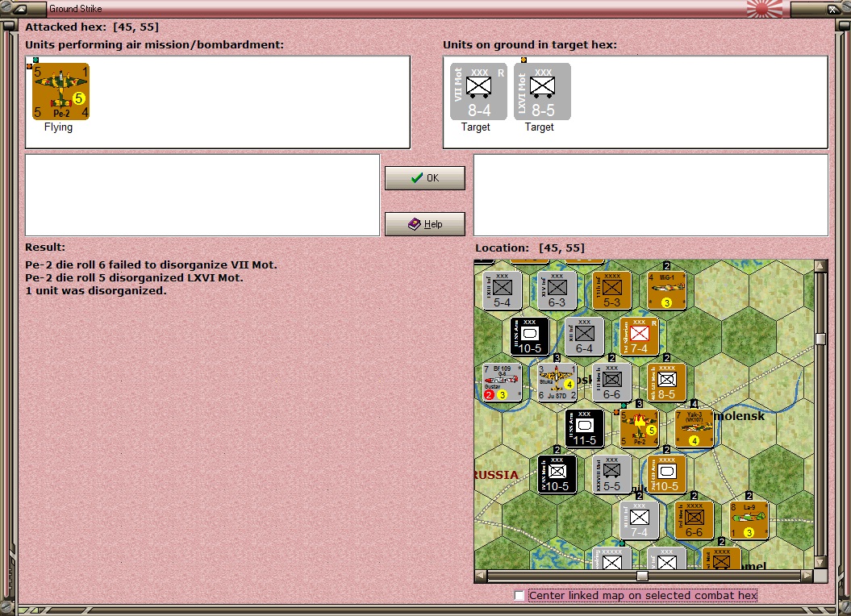Viewport: 851px width, 616px height.
Task: Click 'Pe-2 die roll 5 disorganized LXVI Mot.' line
Action: (134, 278)
